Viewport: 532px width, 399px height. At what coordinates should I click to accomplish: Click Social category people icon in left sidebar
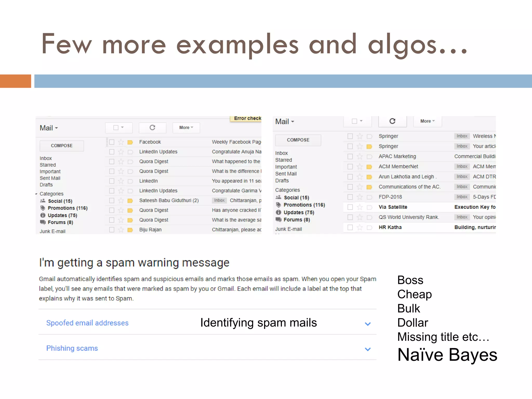click(43, 201)
